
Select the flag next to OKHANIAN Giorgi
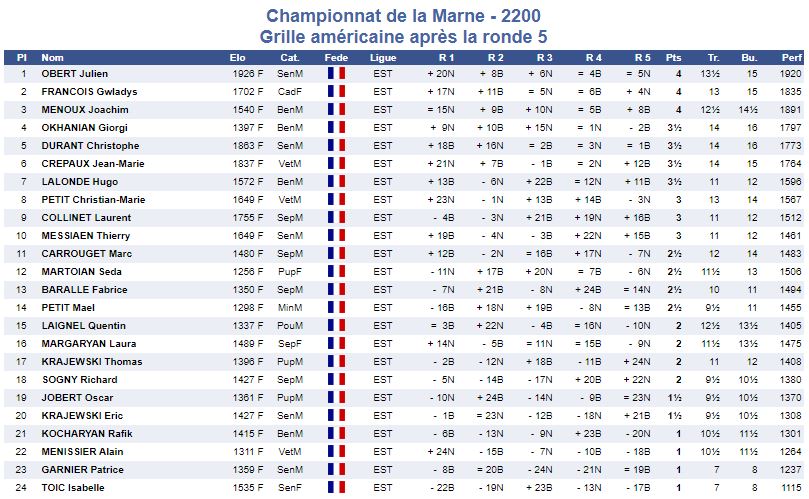pyautogui.click(x=336, y=127)
